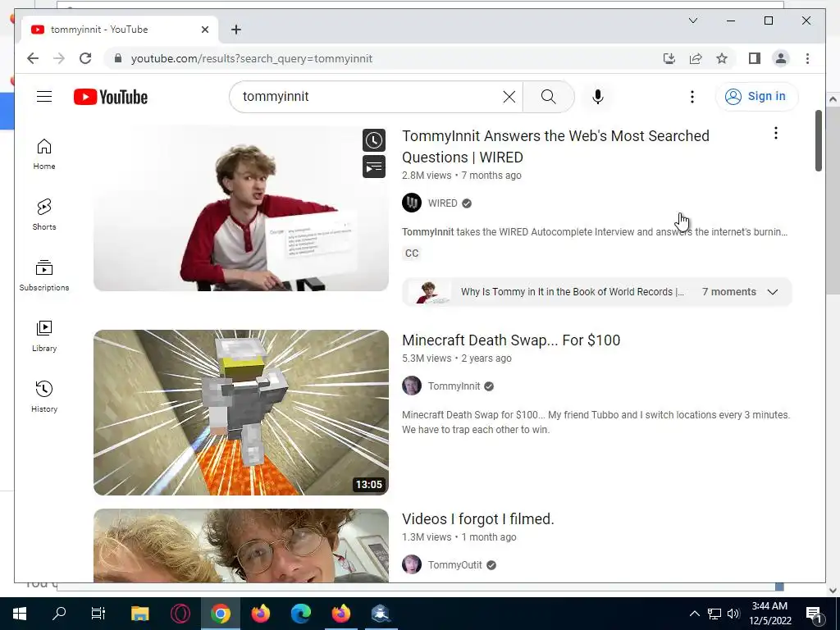The width and height of the screenshot is (840, 630).
Task: Open History in sidebar
Action: (44, 396)
